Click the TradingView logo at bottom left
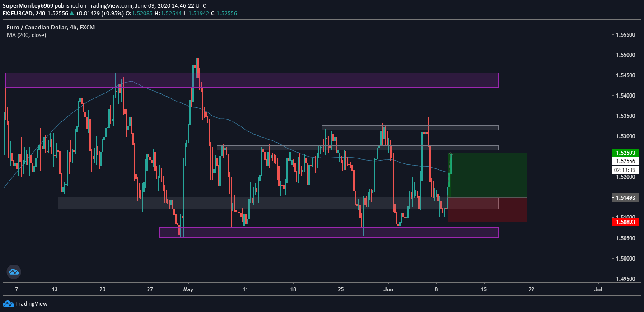This screenshot has height=312, width=644. [25, 304]
